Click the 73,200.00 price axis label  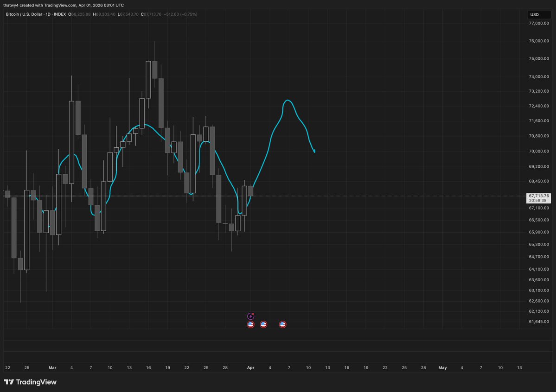(539, 91)
